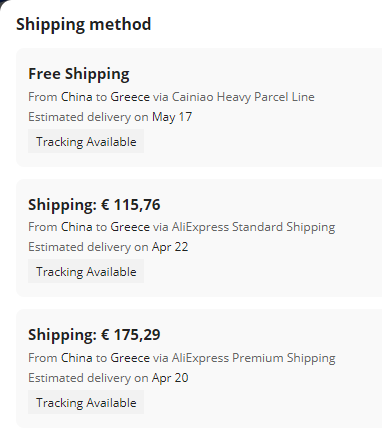This screenshot has width=382, height=436.
Task: Click China in the Standard Shipping line
Action: click(76, 227)
